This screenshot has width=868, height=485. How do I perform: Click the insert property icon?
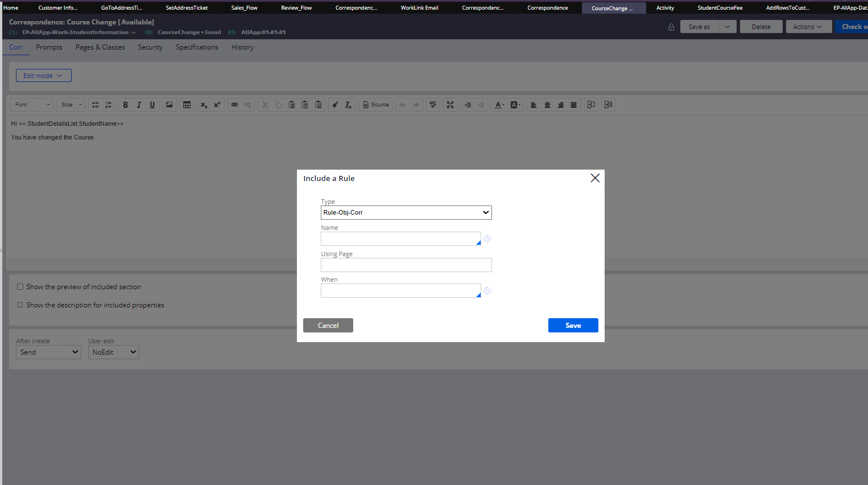coord(591,105)
